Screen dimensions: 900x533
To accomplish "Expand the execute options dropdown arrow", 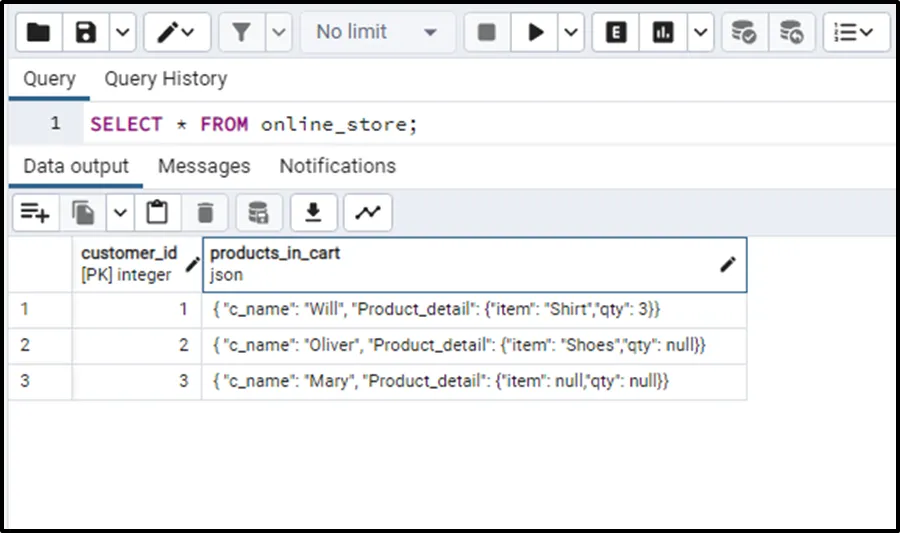I will click(571, 32).
